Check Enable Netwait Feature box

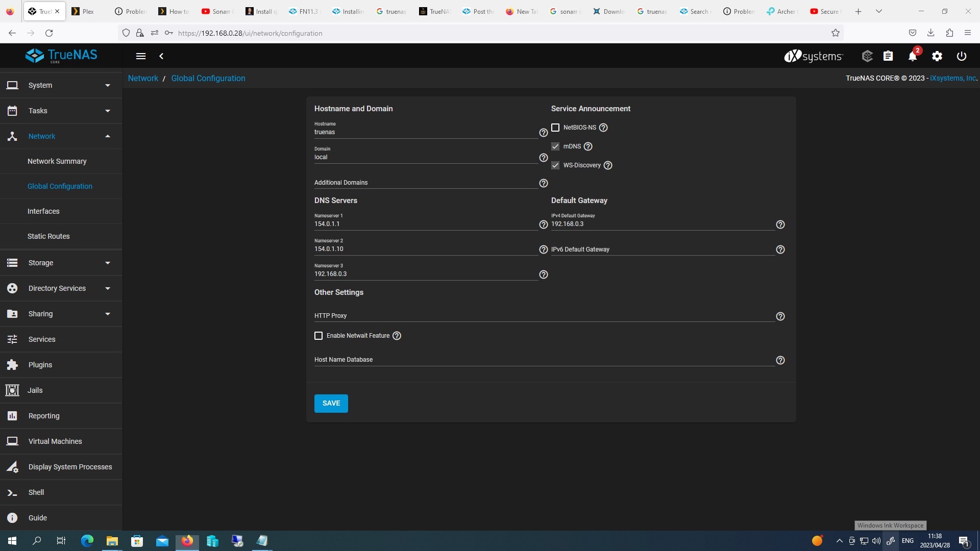318,336
